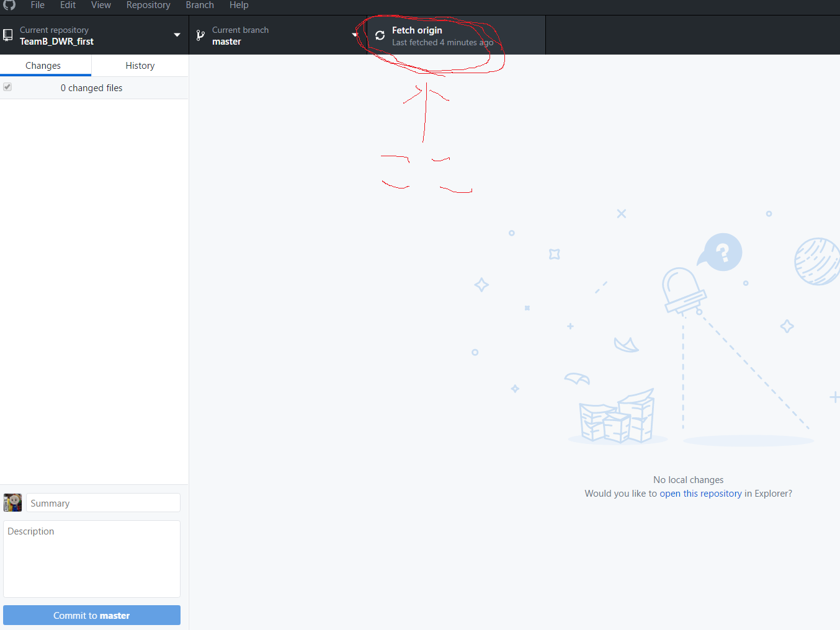This screenshot has width=840, height=630.
Task: Click the 'master' branch name
Action: point(226,42)
